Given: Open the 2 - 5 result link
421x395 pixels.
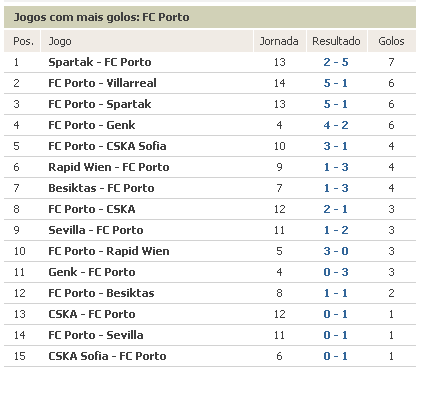Looking at the screenshot, I should 336,62.
